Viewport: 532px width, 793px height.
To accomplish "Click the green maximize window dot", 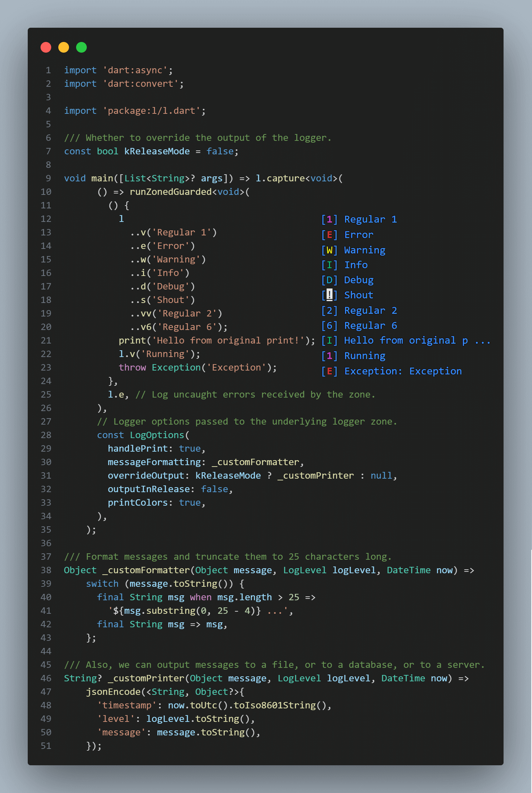I will point(81,47).
